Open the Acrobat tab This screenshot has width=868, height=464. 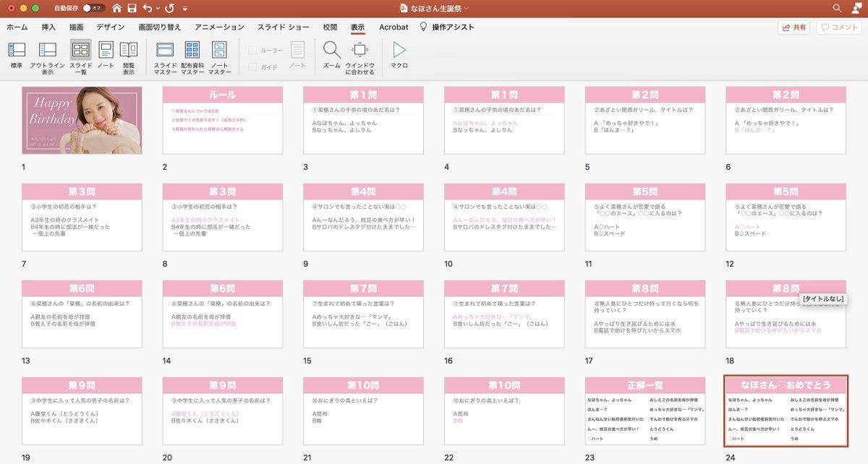click(x=393, y=27)
